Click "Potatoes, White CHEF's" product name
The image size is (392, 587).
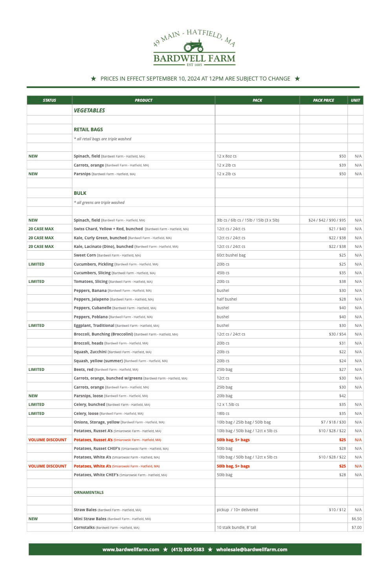pos(96,475)
